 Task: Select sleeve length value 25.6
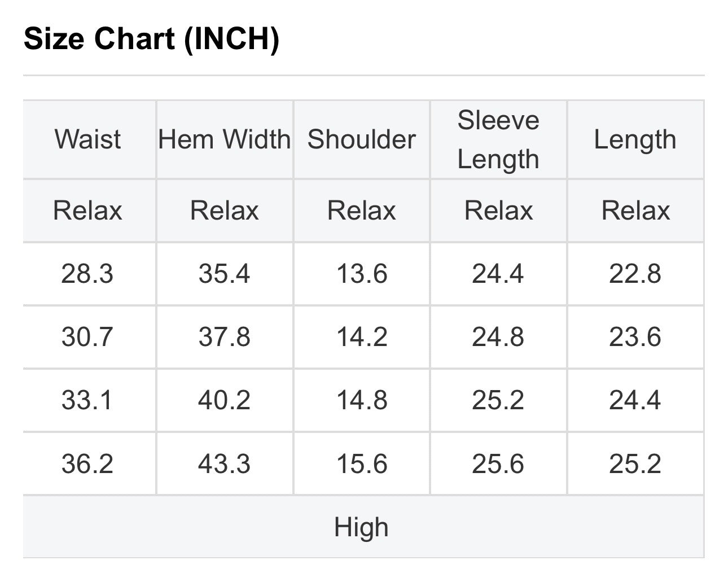pyautogui.click(x=498, y=464)
